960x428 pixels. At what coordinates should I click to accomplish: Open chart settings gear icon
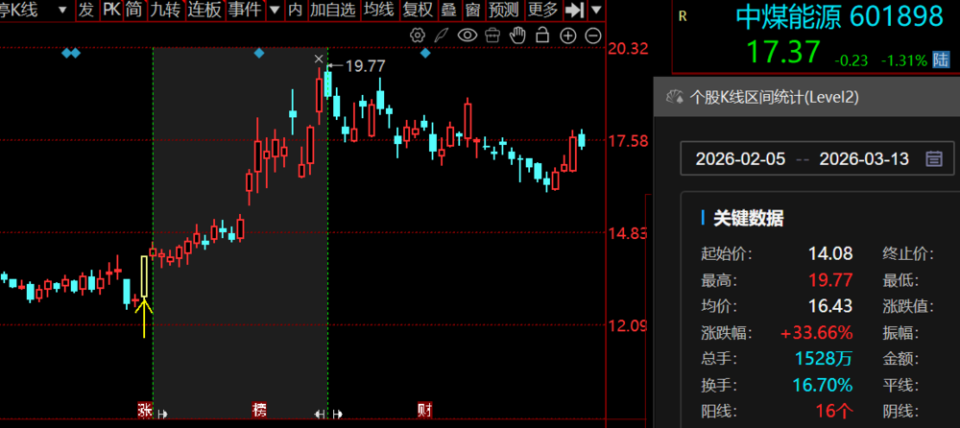point(417,35)
